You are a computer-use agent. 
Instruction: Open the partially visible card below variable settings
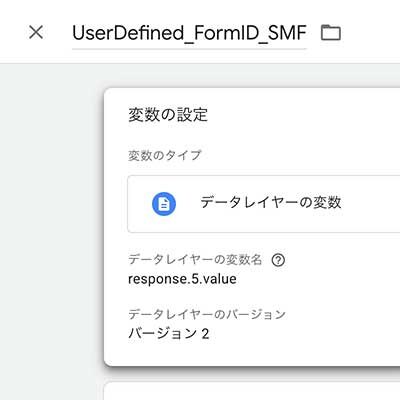click(252, 391)
